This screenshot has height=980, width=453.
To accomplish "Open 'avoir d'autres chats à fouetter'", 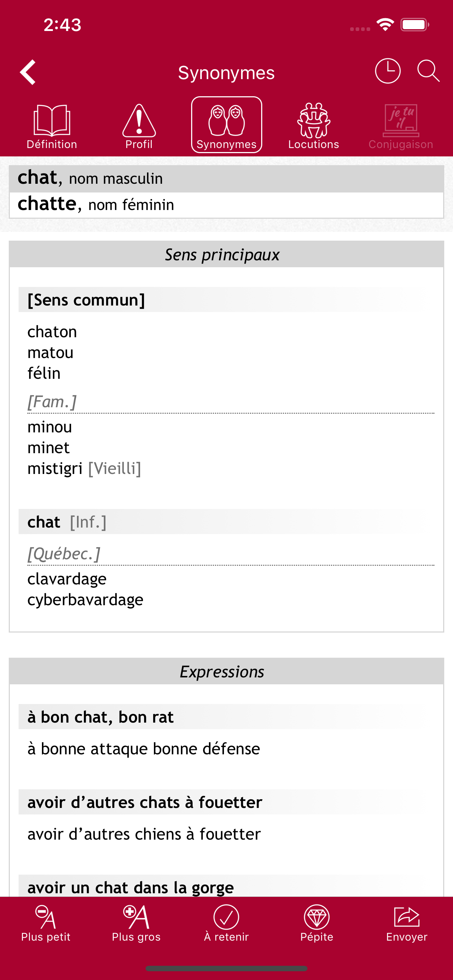I will click(x=144, y=802).
